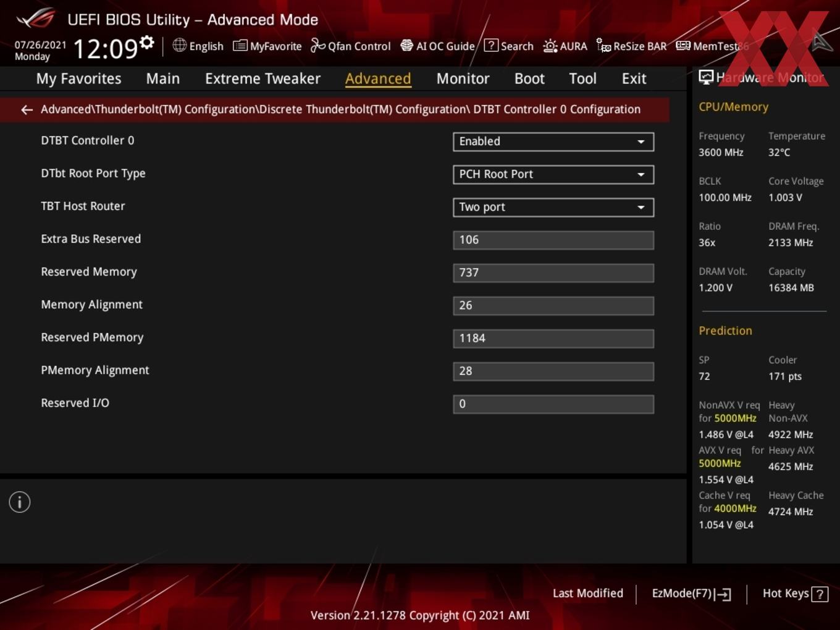Click the DTBT Controller 0 label
Screen dimensions: 840x630
point(88,140)
